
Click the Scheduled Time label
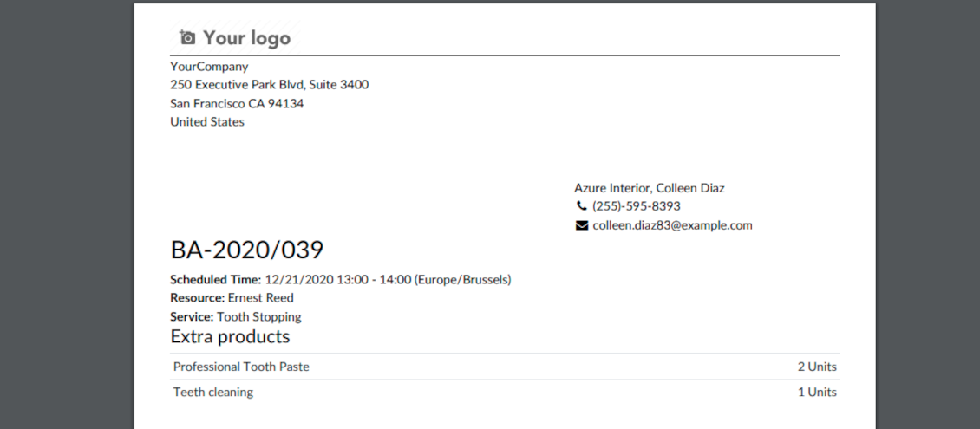pyautogui.click(x=215, y=280)
